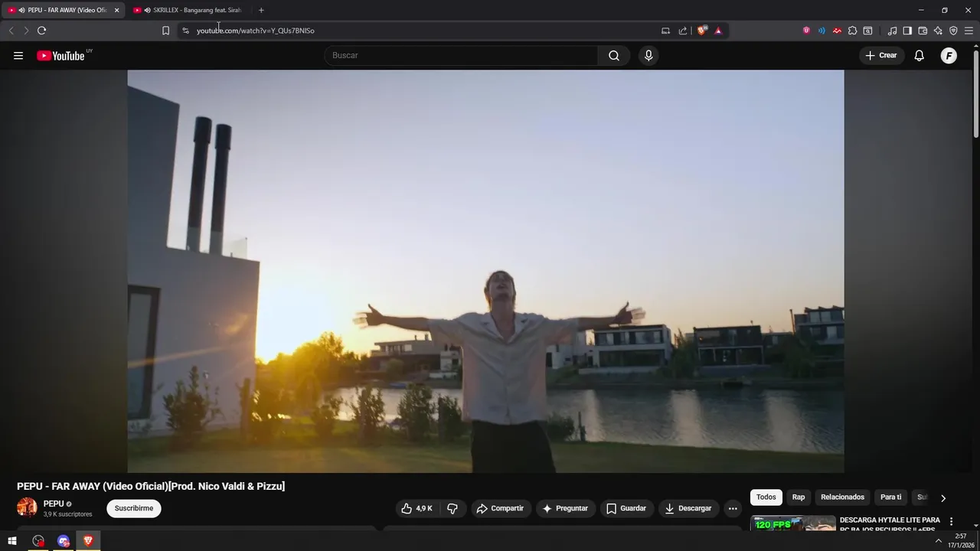Image resolution: width=980 pixels, height=551 pixels.
Task: Click the Preguntar button
Action: click(x=565, y=508)
